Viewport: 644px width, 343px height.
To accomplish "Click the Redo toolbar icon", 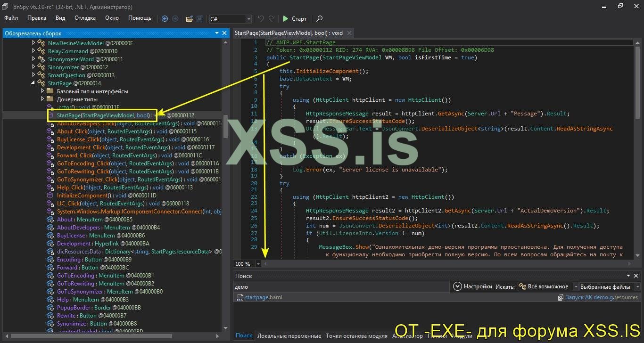I will (x=272, y=19).
